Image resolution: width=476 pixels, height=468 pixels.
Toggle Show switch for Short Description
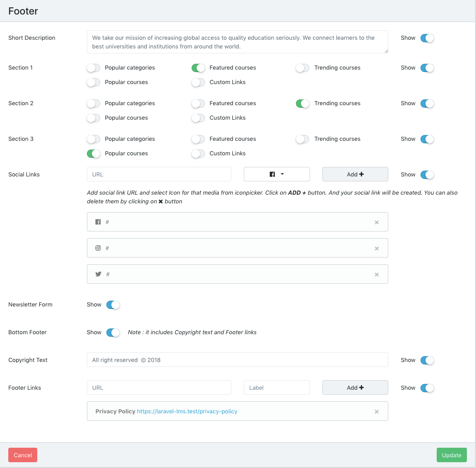click(x=427, y=38)
